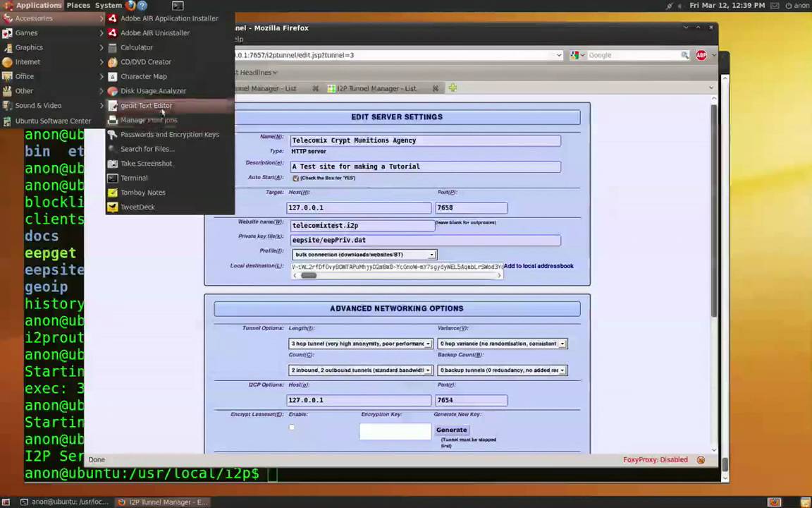
Task: Click search magnifier icon in Google box
Action: click(x=684, y=55)
